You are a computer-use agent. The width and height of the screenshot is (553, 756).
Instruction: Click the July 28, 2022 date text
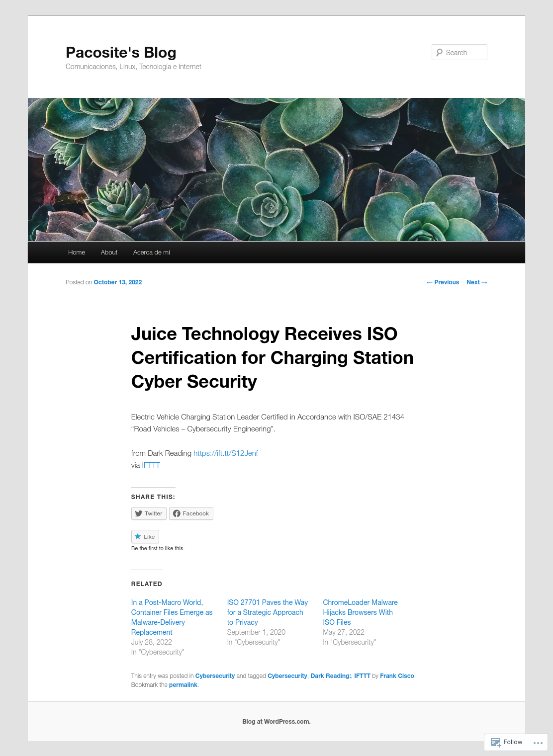tap(152, 642)
